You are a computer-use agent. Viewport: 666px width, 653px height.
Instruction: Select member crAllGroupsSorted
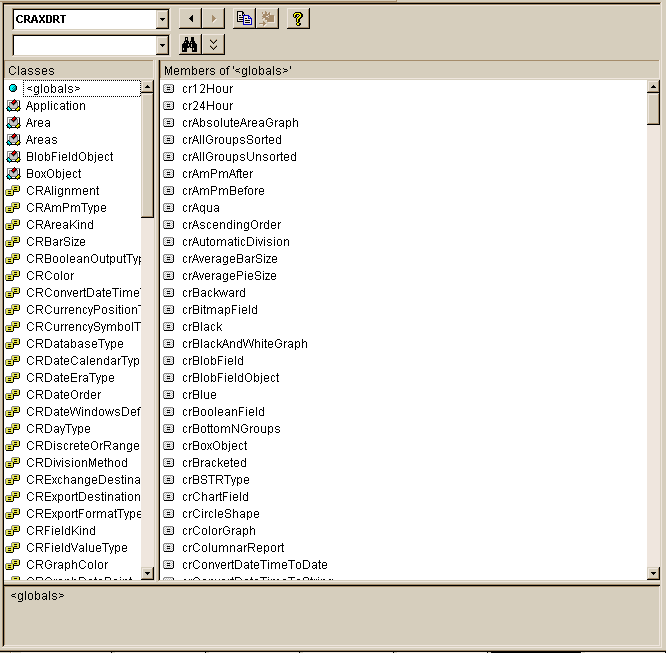pos(232,140)
